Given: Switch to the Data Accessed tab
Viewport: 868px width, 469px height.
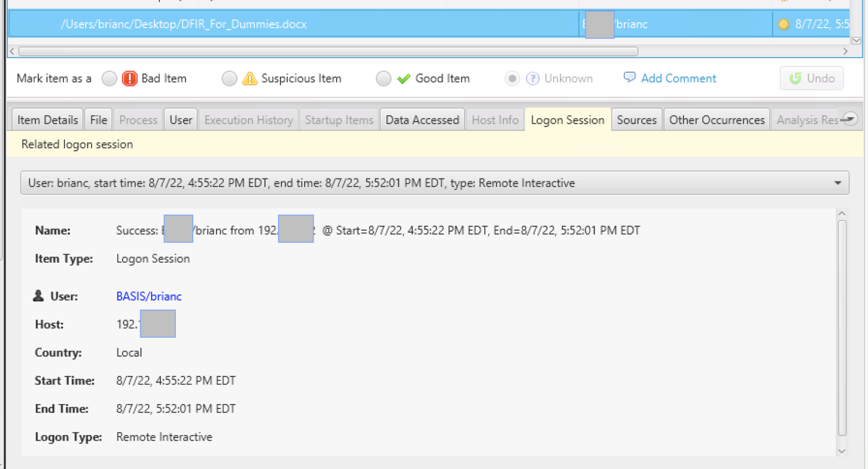Looking at the screenshot, I should click(x=422, y=120).
